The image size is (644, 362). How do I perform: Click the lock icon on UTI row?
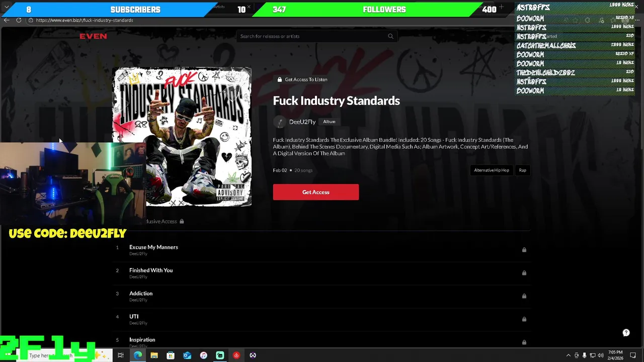(x=524, y=319)
